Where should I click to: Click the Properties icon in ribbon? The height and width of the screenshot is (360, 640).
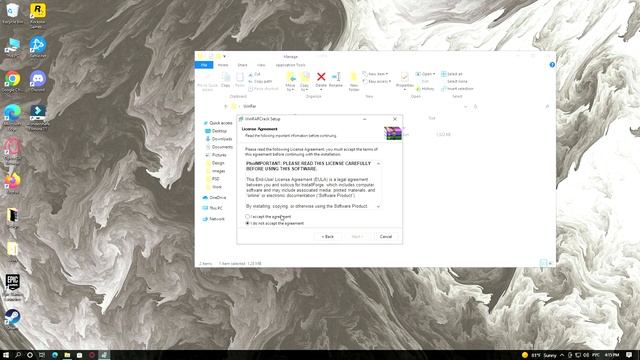click(x=404, y=80)
